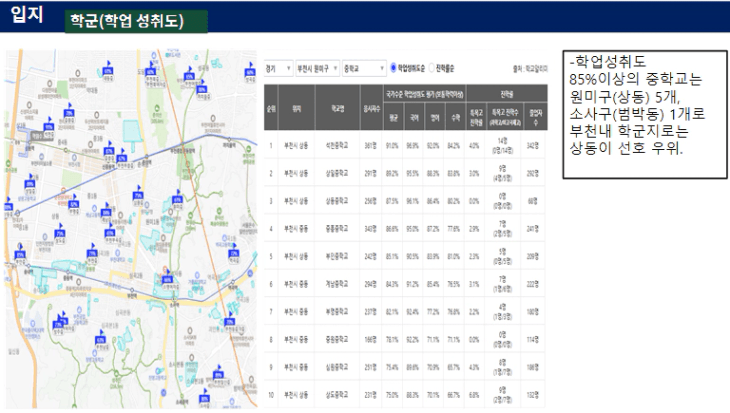Click the 응시자수 column header
The width and height of the screenshot is (730, 413).
click(x=372, y=108)
